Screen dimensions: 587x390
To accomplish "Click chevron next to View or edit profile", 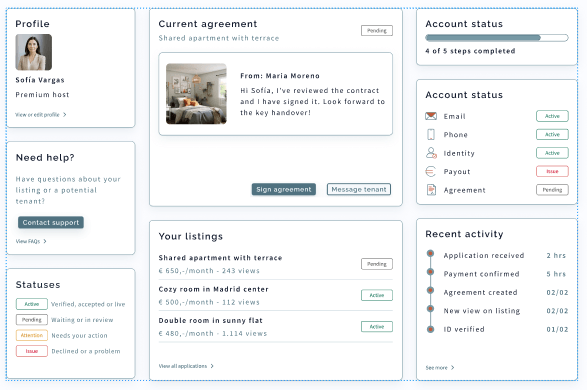I will tap(64, 115).
